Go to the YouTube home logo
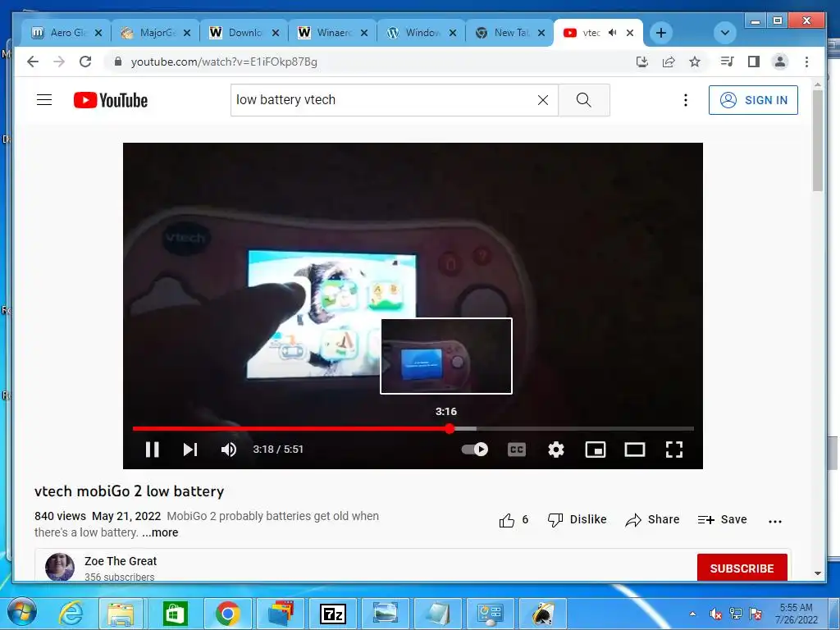Screen dimensions: 840x630 pos(111,100)
